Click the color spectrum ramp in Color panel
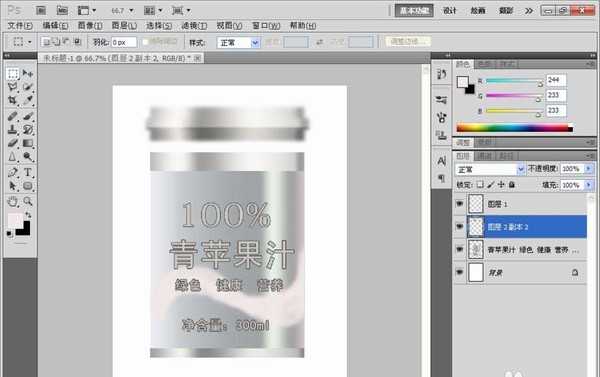This screenshot has height=377, width=600. 515,128
